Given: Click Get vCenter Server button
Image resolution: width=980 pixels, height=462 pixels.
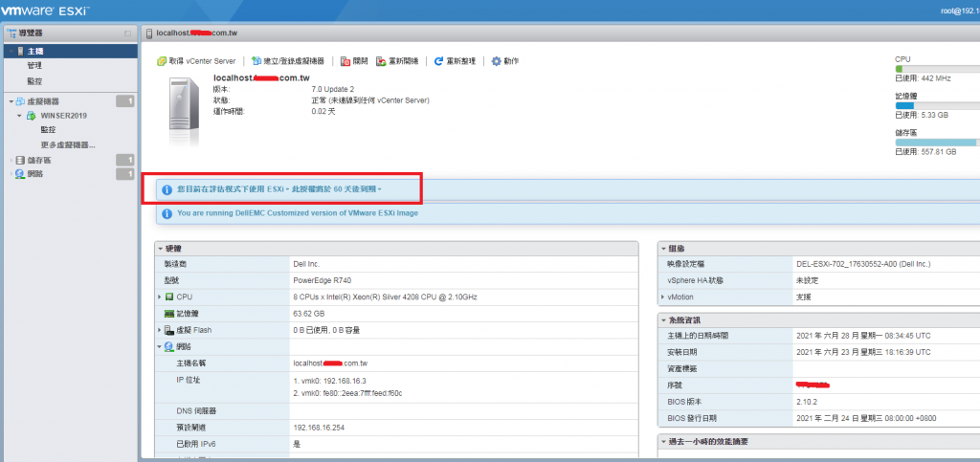Looking at the screenshot, I should point(197,61).
